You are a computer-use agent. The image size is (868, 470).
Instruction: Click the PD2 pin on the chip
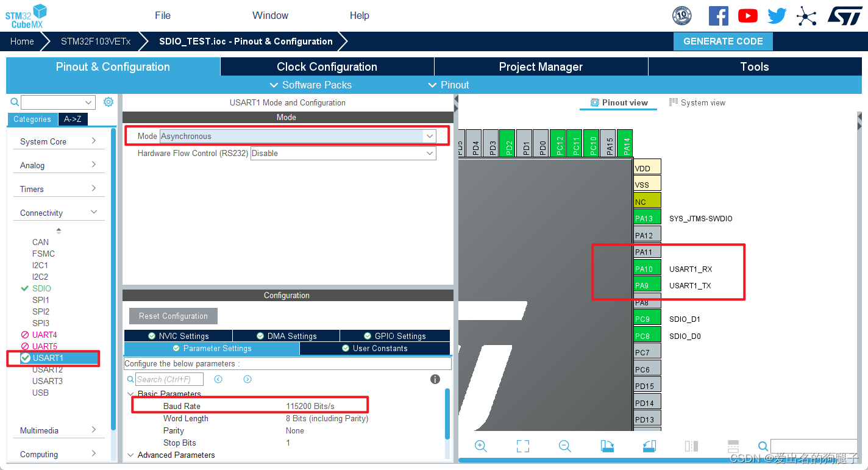pyautogui.click(x=507, y=143)
